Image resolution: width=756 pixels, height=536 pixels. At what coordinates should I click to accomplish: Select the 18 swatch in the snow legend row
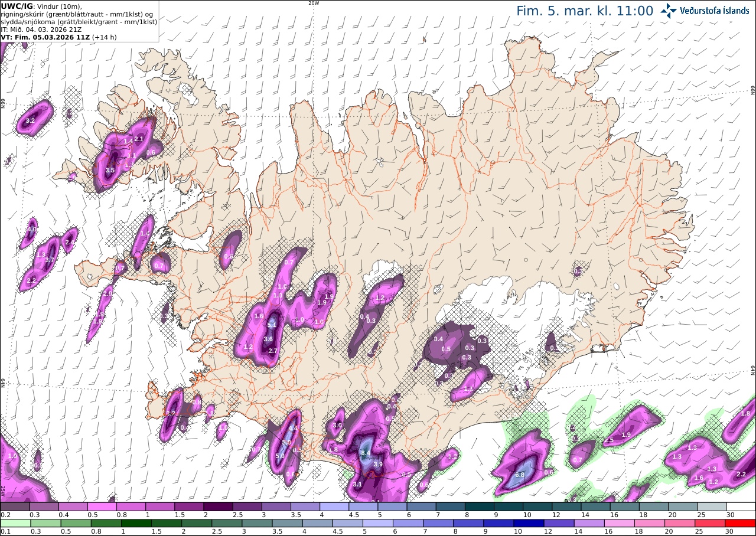[x=654, y=506]
